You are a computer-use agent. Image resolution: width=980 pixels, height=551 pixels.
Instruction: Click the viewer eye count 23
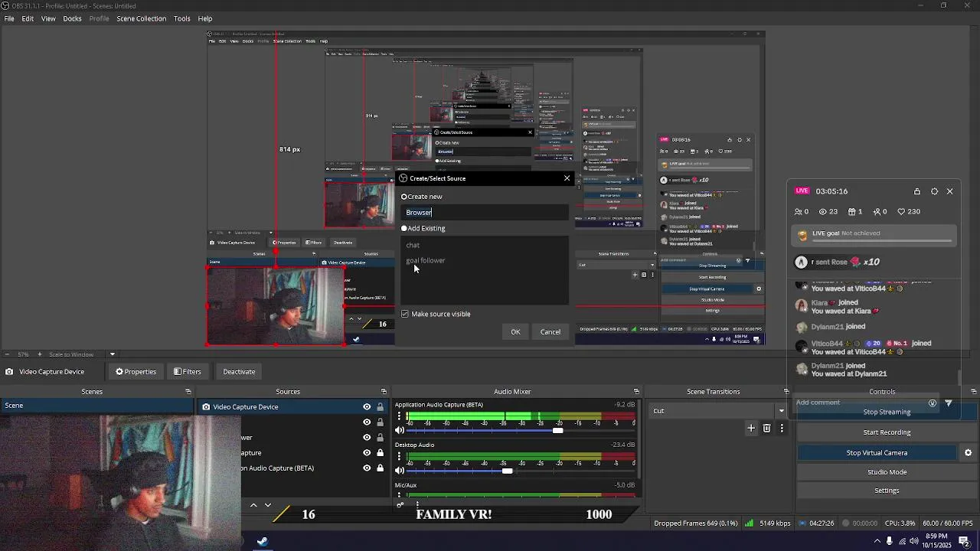[x=828, y=212]
